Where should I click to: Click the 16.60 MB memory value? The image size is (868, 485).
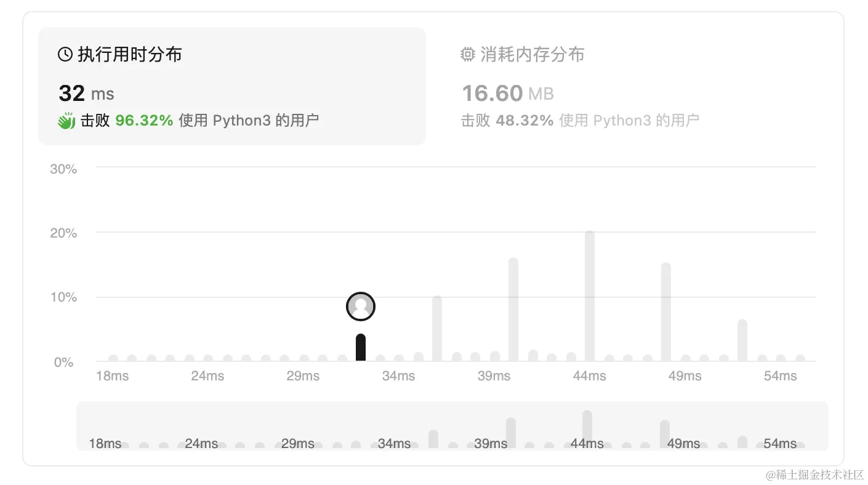click(507, 93)
